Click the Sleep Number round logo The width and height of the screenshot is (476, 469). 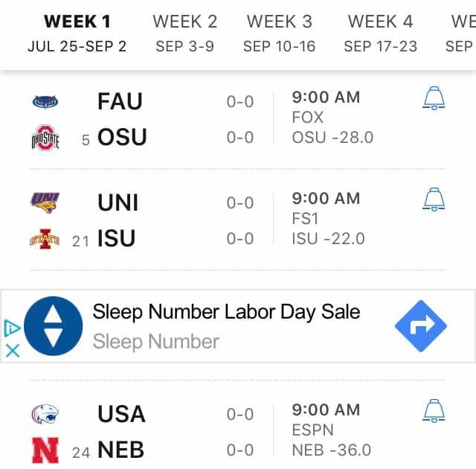tap(53, 326)
